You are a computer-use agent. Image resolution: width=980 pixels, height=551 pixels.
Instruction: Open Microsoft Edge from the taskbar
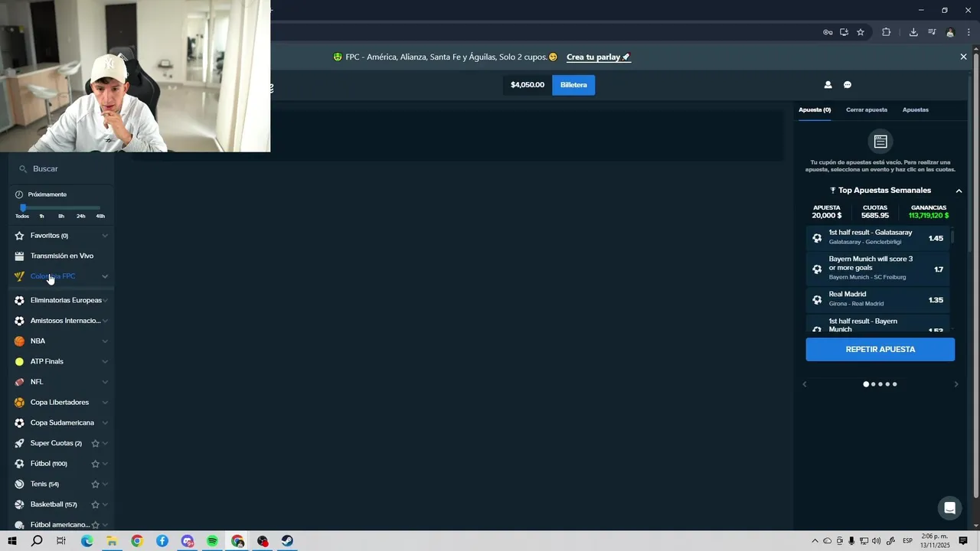point(87,541)
